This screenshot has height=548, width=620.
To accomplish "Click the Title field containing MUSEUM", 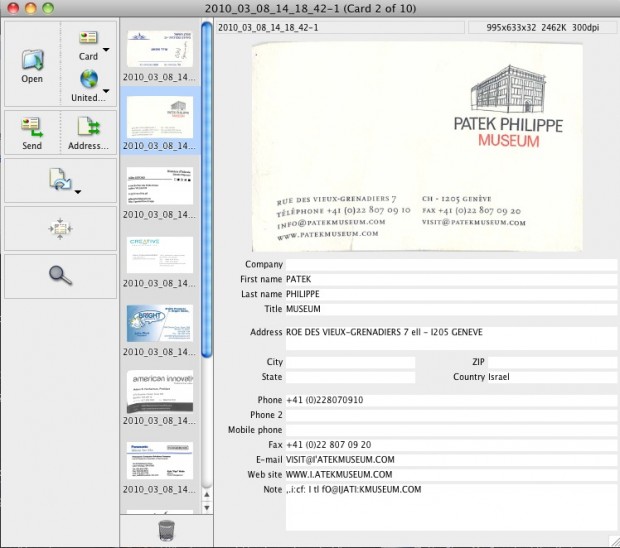I will point(451,309).
